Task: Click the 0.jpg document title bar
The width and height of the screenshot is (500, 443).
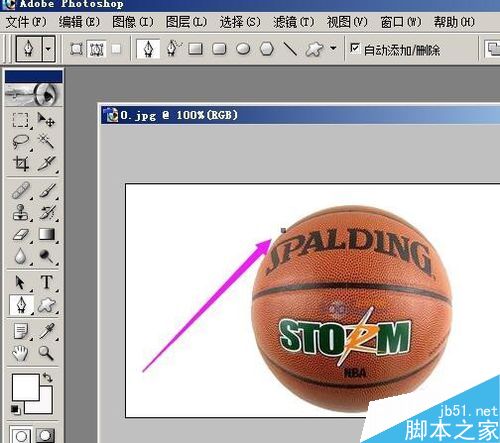Action: [300, 115]
